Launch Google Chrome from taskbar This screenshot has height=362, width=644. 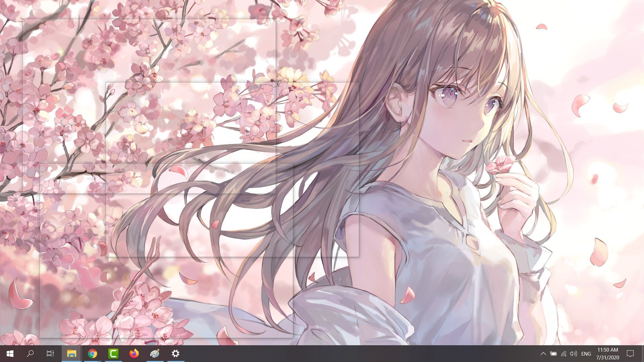(x=92, y=354)
